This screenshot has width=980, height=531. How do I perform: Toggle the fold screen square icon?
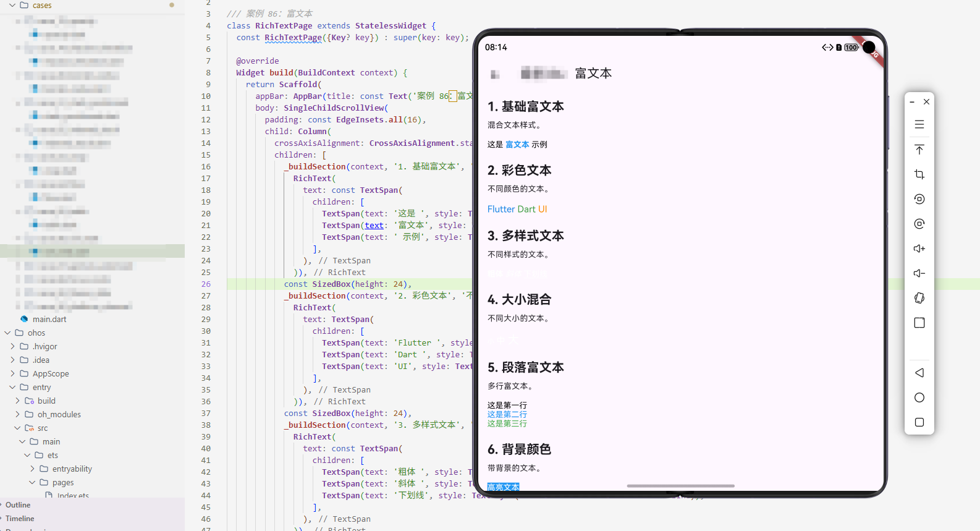(x=919, y=323)
